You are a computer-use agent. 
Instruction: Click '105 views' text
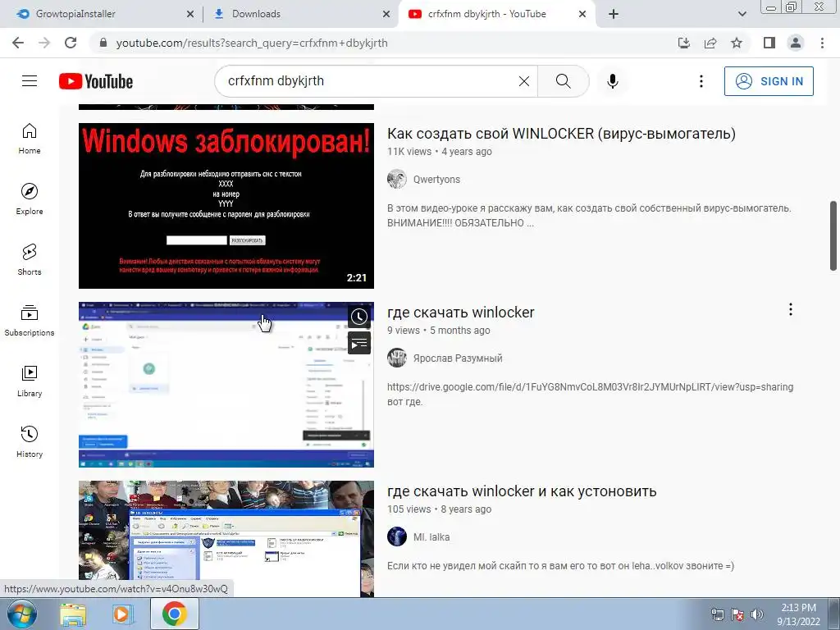click(x=409, y=509)
